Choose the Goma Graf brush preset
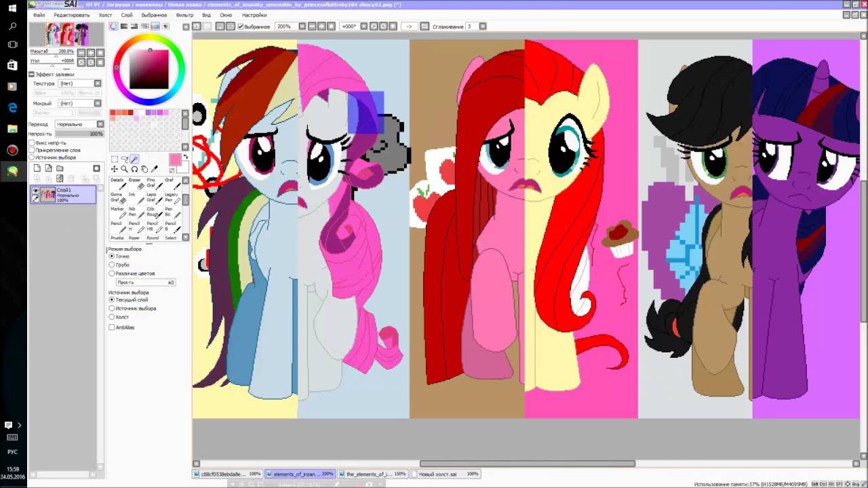 pos(118,198)
